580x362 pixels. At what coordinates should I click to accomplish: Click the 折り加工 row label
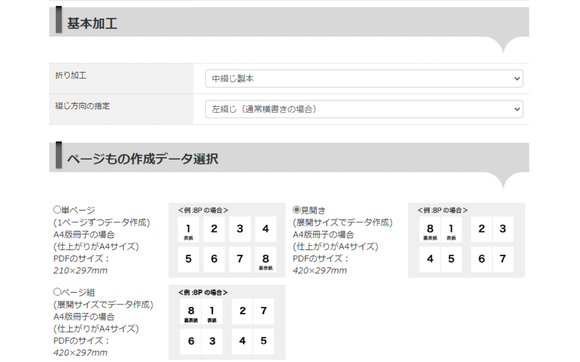71,75
